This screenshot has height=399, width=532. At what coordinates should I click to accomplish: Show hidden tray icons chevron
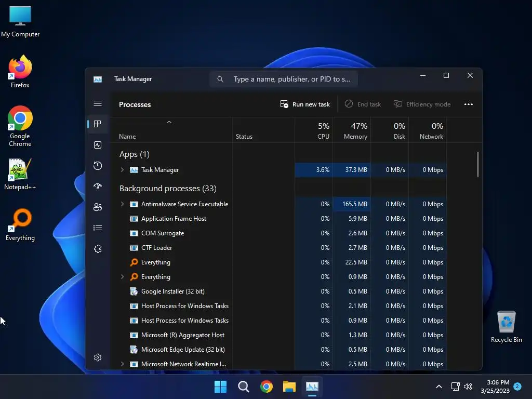(438, 387)
